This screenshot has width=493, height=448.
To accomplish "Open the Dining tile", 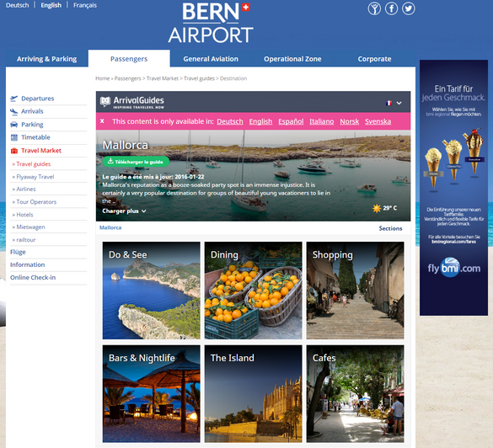I will point(253,291).
